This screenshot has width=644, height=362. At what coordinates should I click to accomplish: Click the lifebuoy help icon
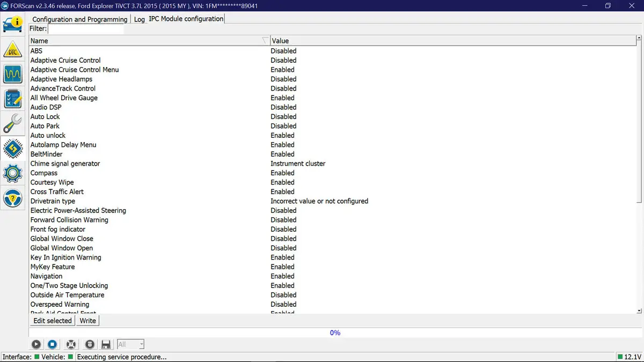pos(71,344)
